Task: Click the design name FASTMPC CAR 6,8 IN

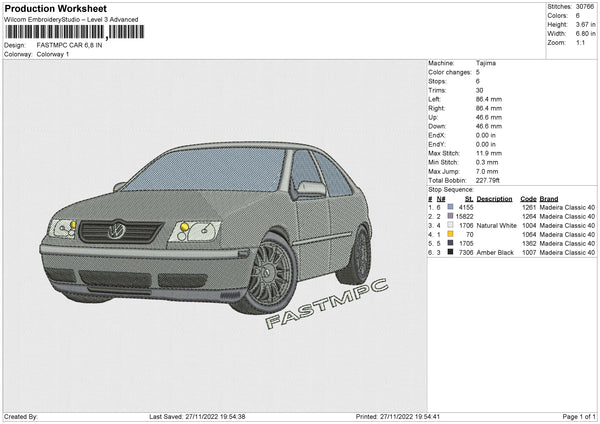Action: [x=70, y=45]
